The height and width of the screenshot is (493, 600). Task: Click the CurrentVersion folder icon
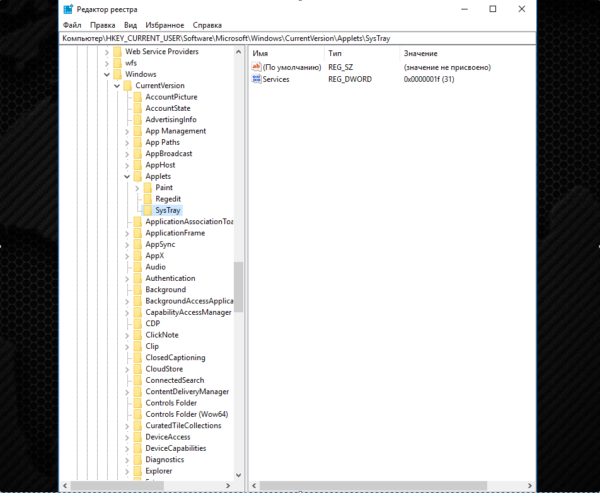(x=127, y=85)
